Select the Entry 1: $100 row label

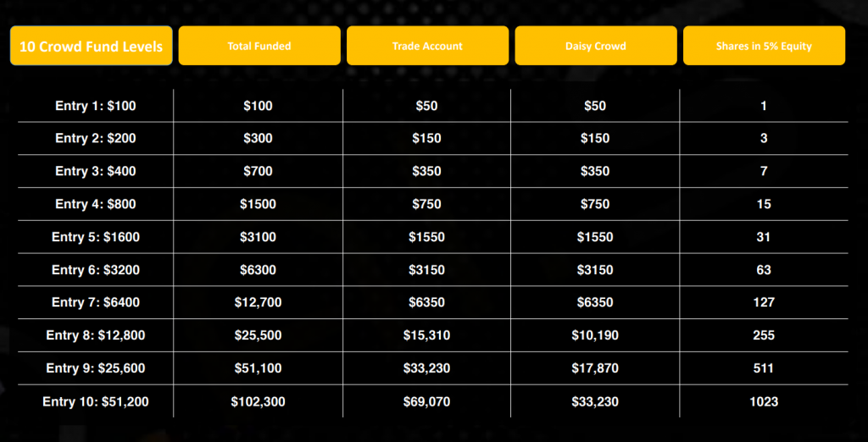tap(95, 106)
